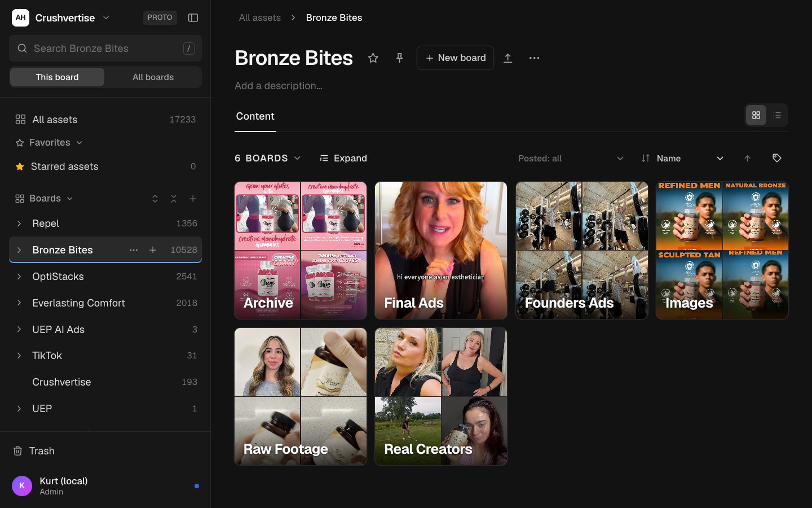Expand the OptiStacks board tree
The height and width of the screenshot is (508, 812).
tap(19, 277)
